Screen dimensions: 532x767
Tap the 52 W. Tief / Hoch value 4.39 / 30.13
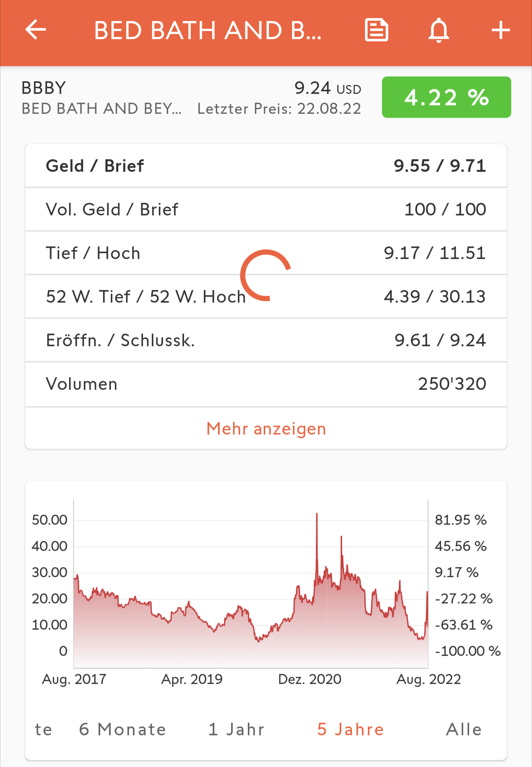click(434, 296)
